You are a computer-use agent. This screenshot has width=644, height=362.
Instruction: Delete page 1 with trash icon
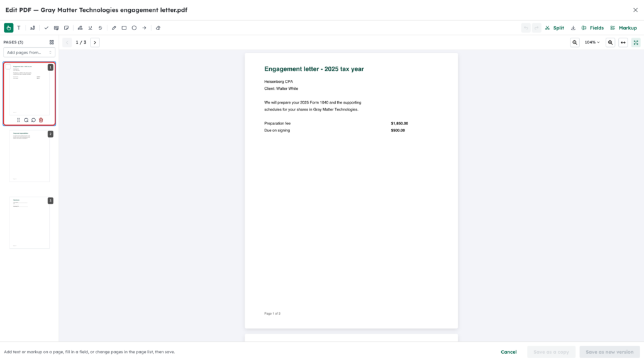point(41,120)
